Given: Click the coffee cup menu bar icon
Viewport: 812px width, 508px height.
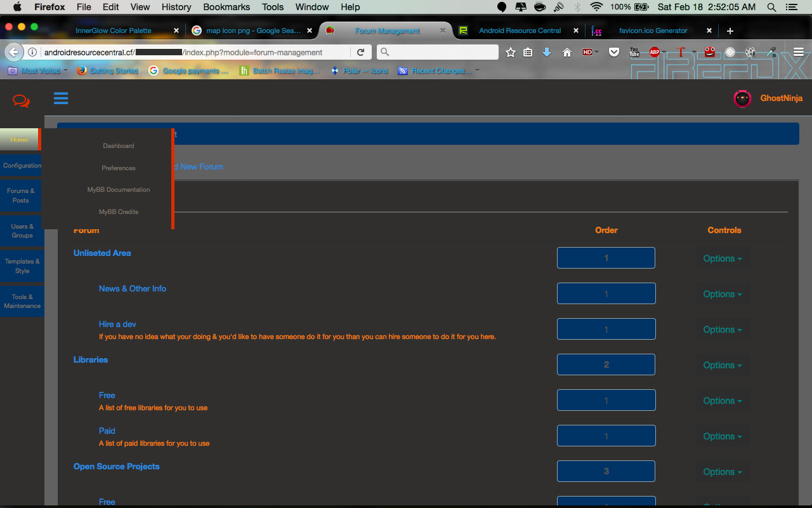Looking at the screenshot, I should (540, 7).
